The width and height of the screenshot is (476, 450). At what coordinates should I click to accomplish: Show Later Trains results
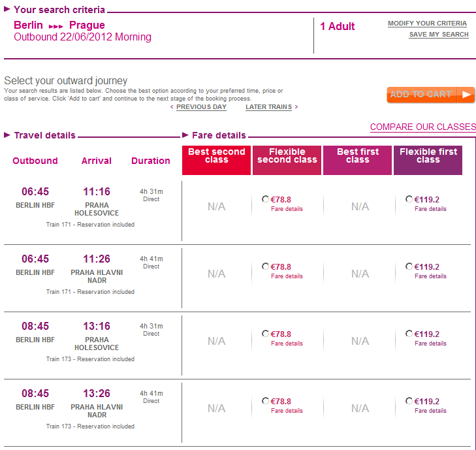268,107
